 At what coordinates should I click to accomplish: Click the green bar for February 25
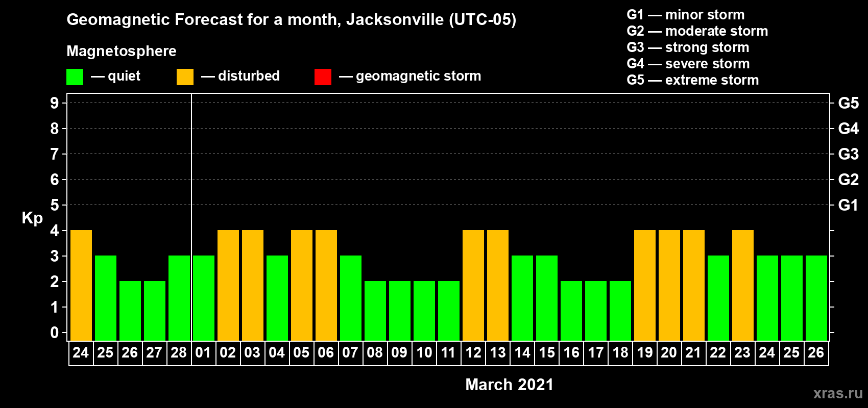[x=106, y=298]
